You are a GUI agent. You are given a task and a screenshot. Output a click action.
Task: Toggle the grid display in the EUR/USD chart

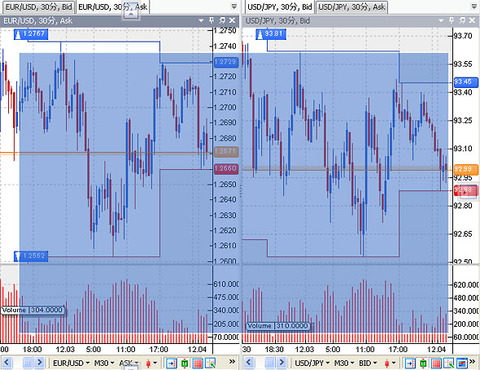tap(197, 363)
